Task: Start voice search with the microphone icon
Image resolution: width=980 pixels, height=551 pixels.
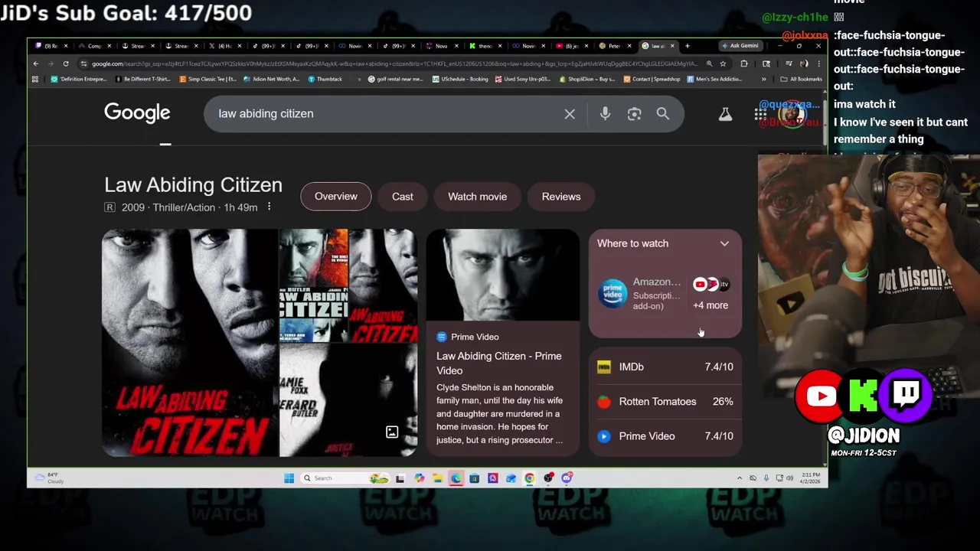Action: [605, 114]
